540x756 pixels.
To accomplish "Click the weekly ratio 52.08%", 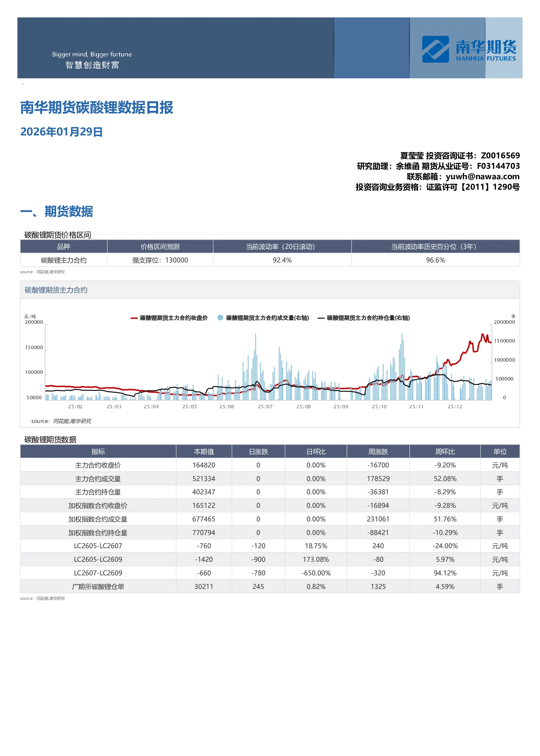I will point(445,479).
